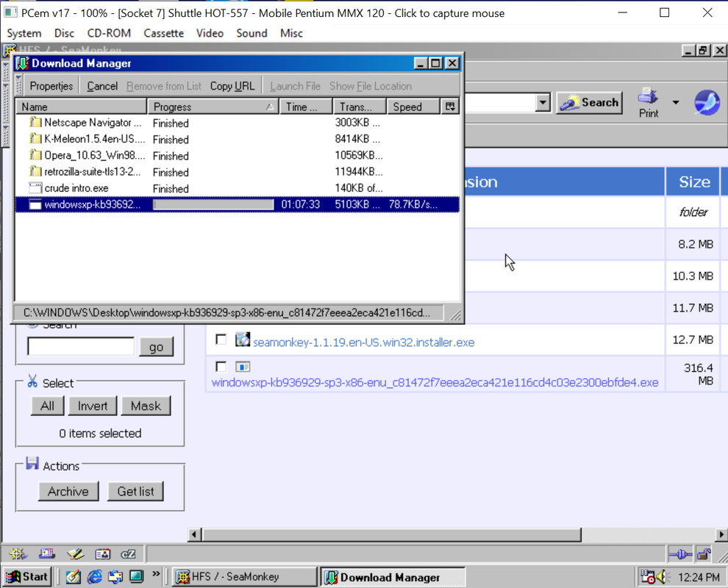This screenshot has width=728, height=588.
Task: Open ChatZilla from SeaMonkey component bar
Action: 128,553
